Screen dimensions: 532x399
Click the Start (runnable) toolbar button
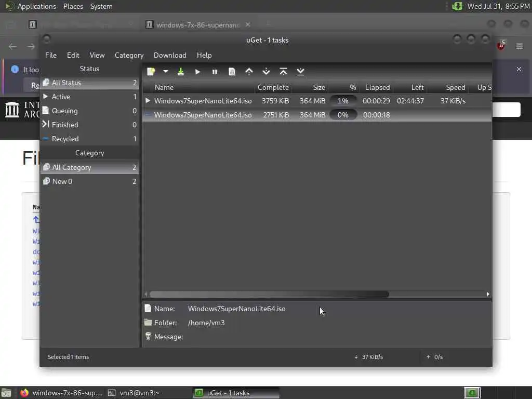click(198, 72)
